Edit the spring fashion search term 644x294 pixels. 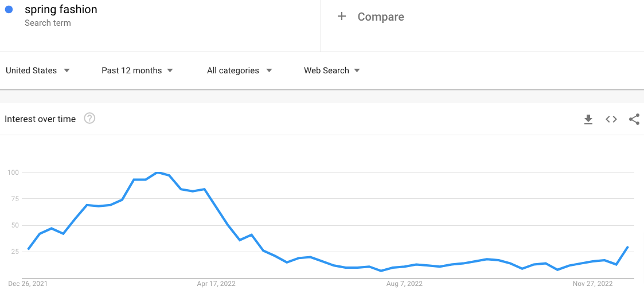coord(61,10)
